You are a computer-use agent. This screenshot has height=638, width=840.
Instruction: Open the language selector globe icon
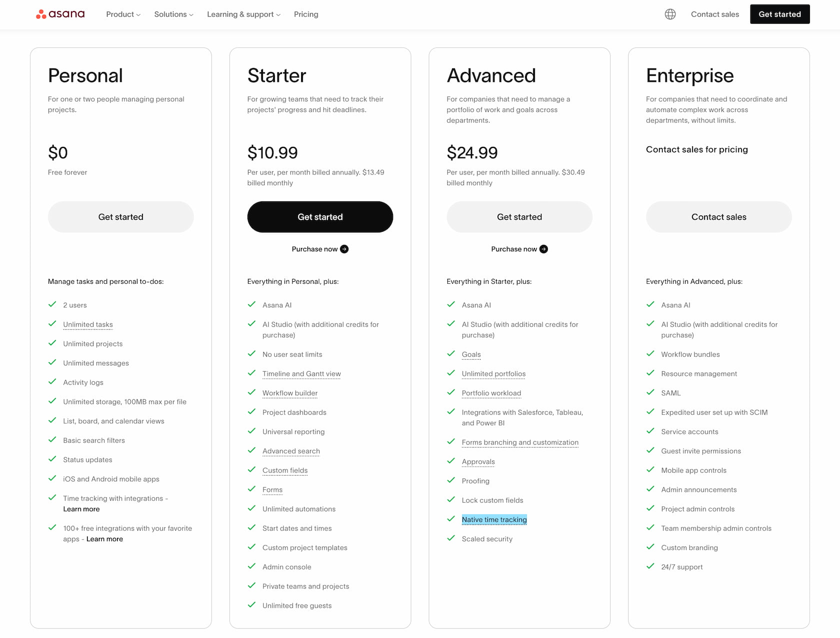pos(670,14)
